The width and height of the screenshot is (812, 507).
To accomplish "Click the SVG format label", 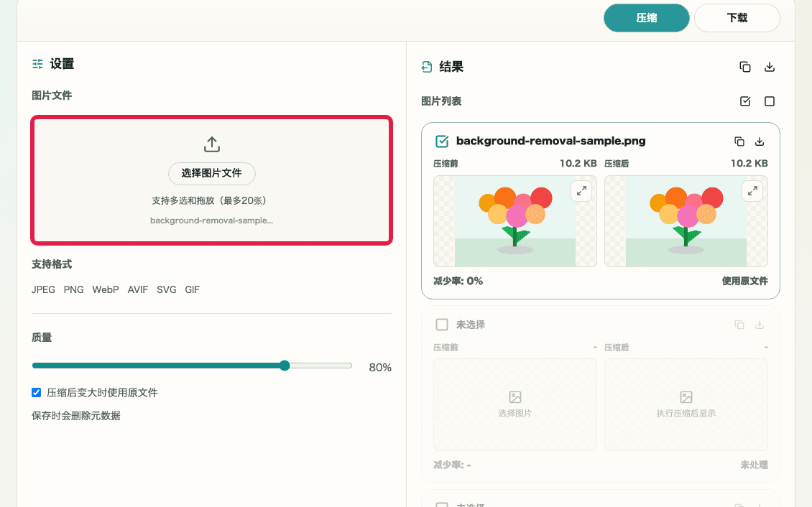I will coord(166,289).
